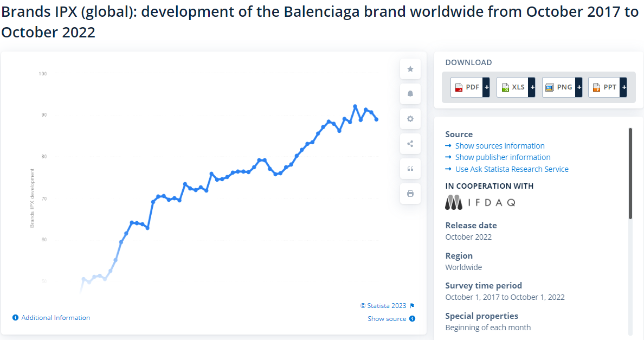Click plus beside the PPT button
The height and width of the screenshot is (340, 644).
[623, 87]
